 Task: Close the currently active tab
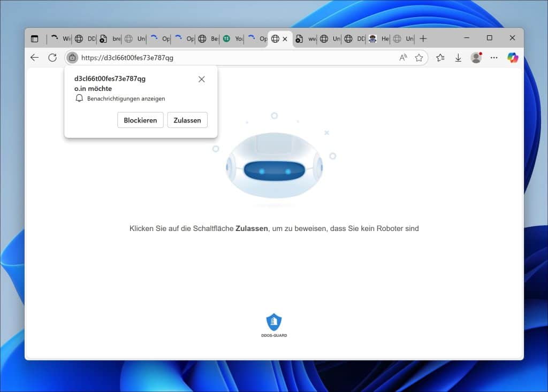(285, 39)
